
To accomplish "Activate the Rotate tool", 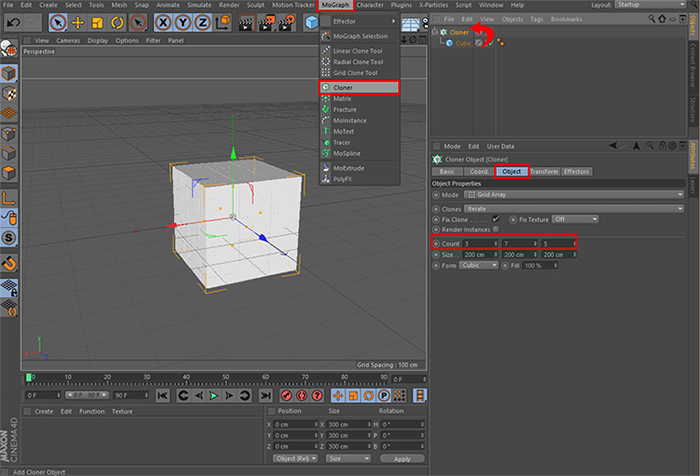I will 117,22.
